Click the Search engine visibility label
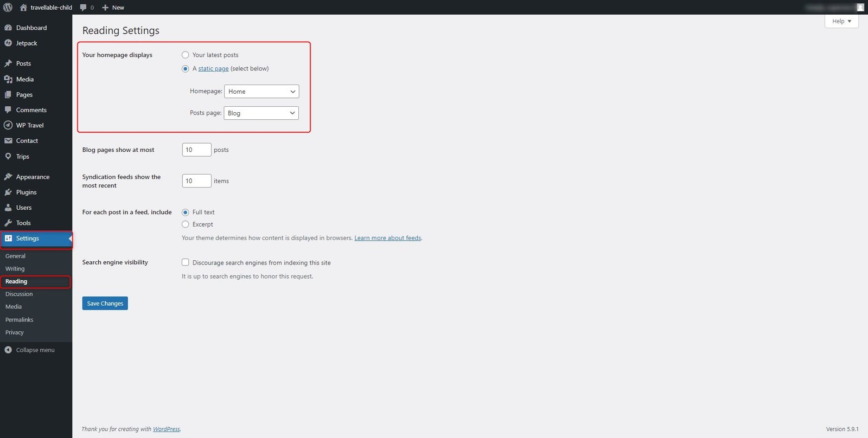 pyautogui.click(x=115, y=262)
